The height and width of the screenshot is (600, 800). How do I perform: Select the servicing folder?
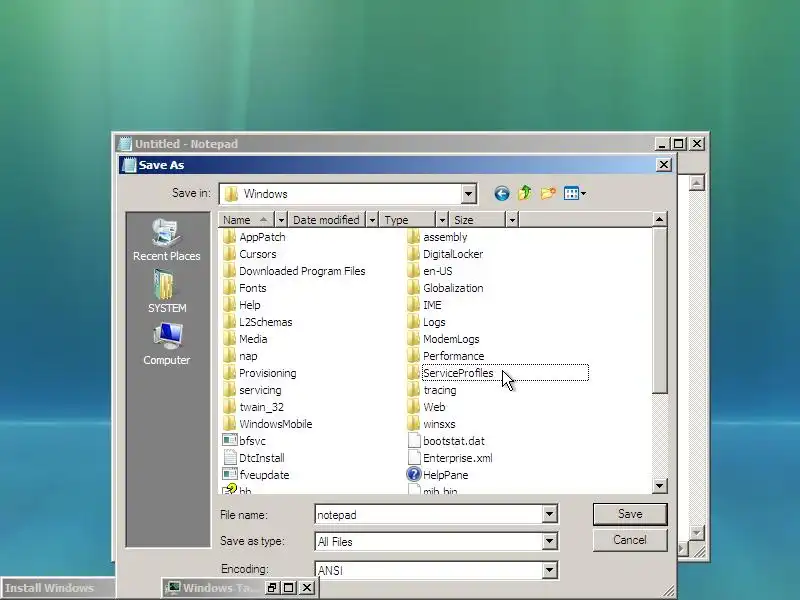tap(253, 390)
